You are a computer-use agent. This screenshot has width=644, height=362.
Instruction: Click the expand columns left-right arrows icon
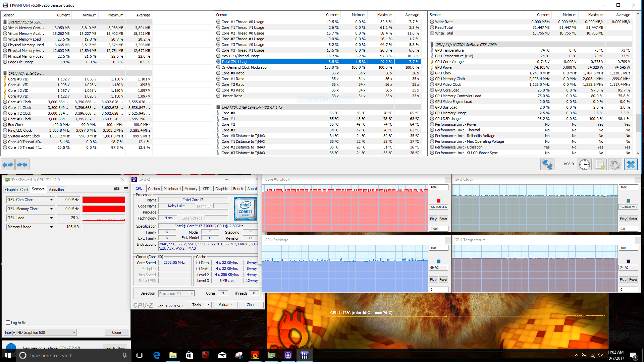click(x=8, y=165)
